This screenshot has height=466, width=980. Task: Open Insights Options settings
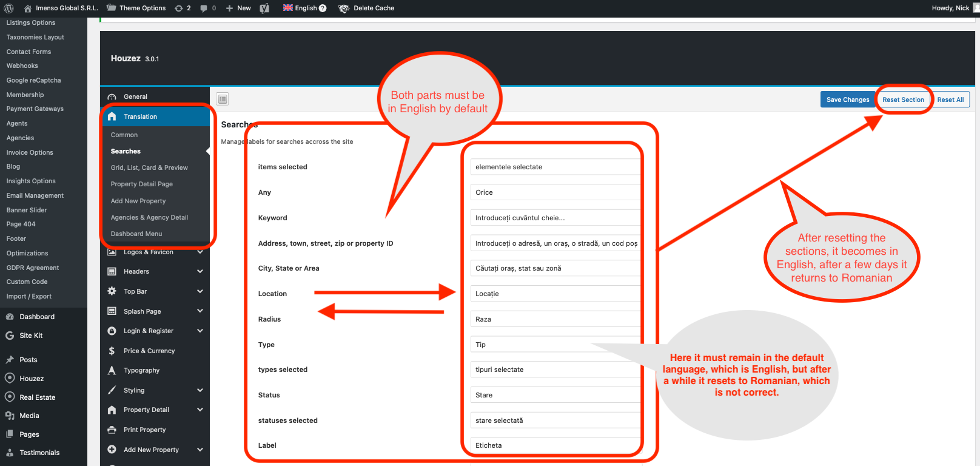(x=31, y=181)
